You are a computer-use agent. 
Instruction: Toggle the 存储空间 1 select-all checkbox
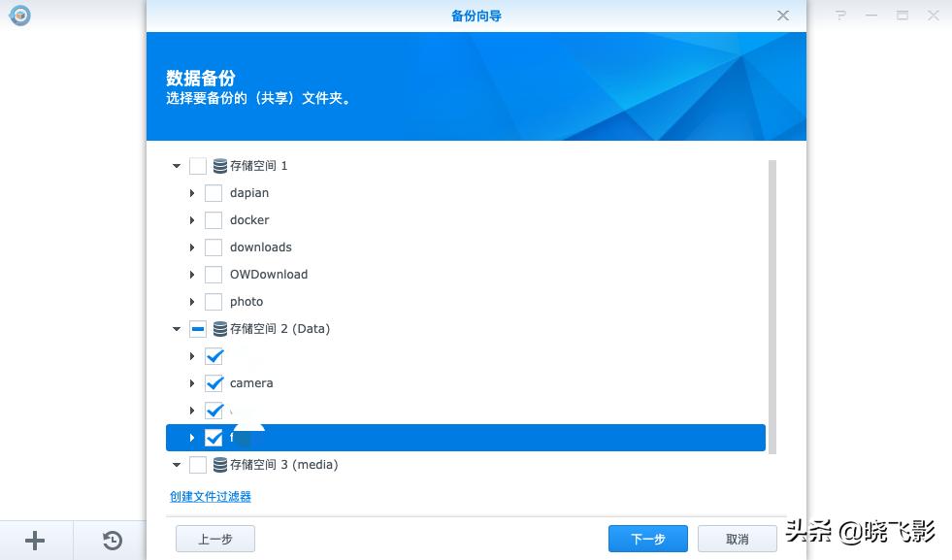pyautogui.click(x=198, y=165)
